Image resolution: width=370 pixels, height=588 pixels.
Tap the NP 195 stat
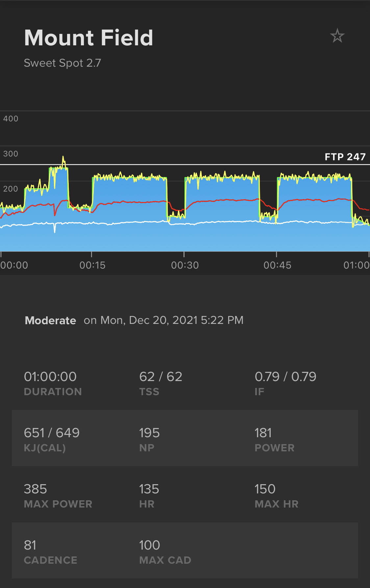[149, 433]
